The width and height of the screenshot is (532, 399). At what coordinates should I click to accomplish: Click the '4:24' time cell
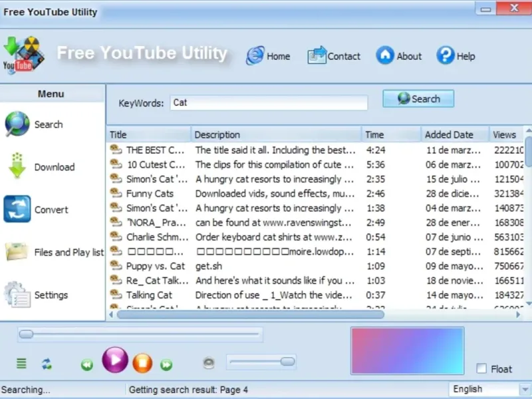376,150
